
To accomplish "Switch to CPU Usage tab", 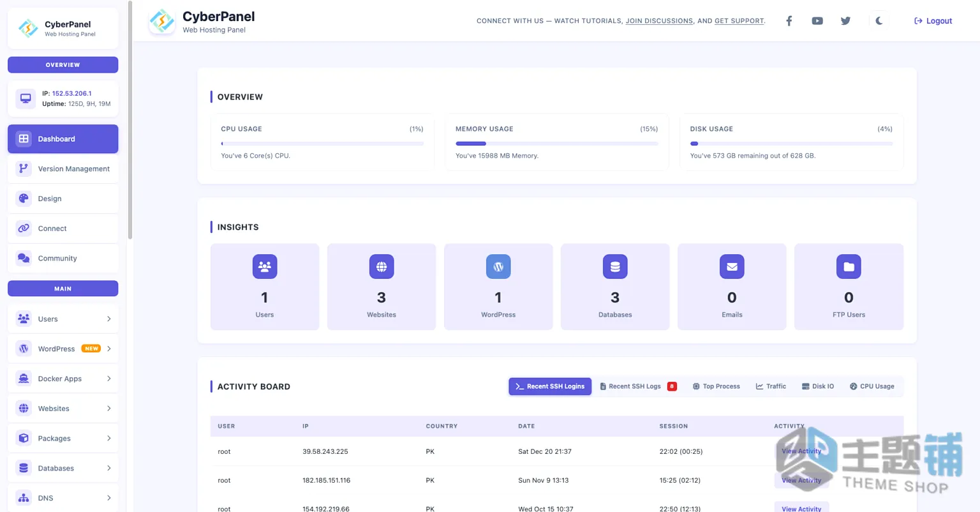I will coord(872,386).
